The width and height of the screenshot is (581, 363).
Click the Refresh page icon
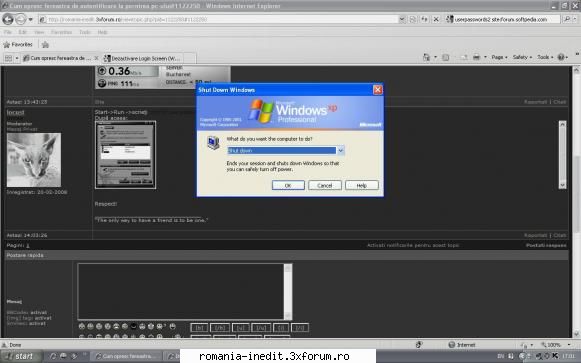pos(425,19)
